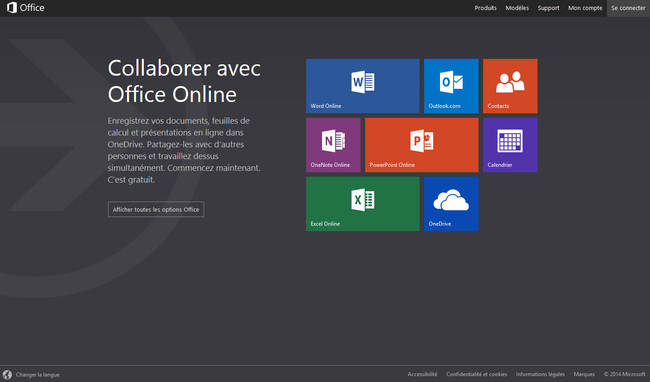Open Confidentialité et cookies link

tap(476, 374)
